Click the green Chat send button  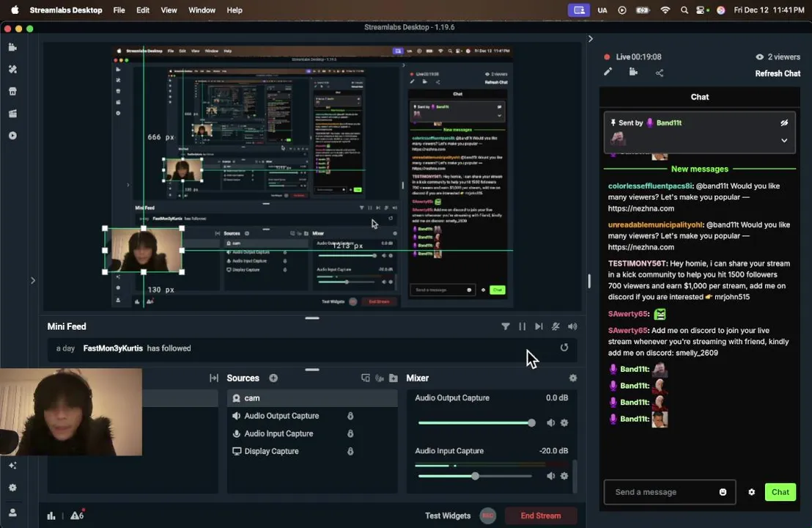(780, 492)
